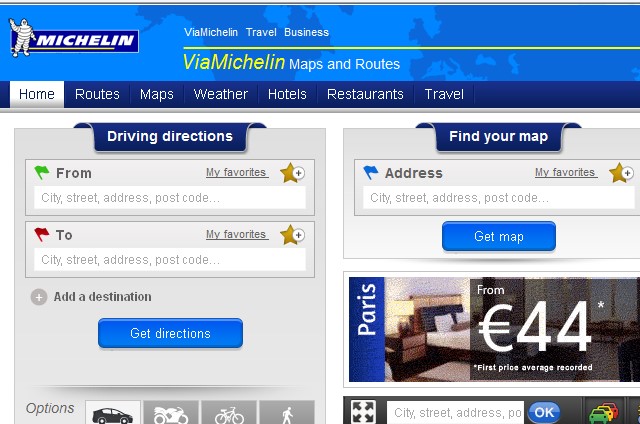
Task: Open the Weather tab
Action: point(220,94)
